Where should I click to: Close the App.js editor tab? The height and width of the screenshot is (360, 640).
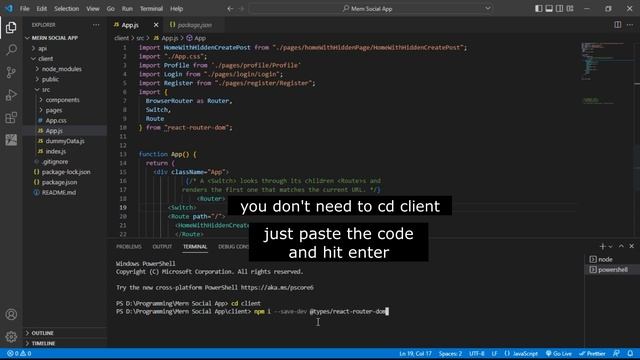(x=156, y=25)
